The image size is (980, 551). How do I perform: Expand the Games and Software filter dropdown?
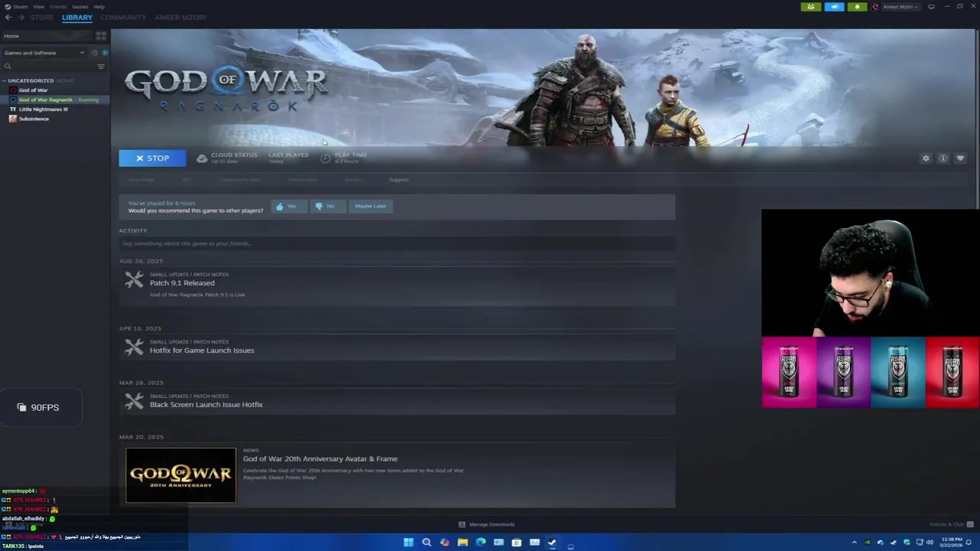[x=44, y=53]
